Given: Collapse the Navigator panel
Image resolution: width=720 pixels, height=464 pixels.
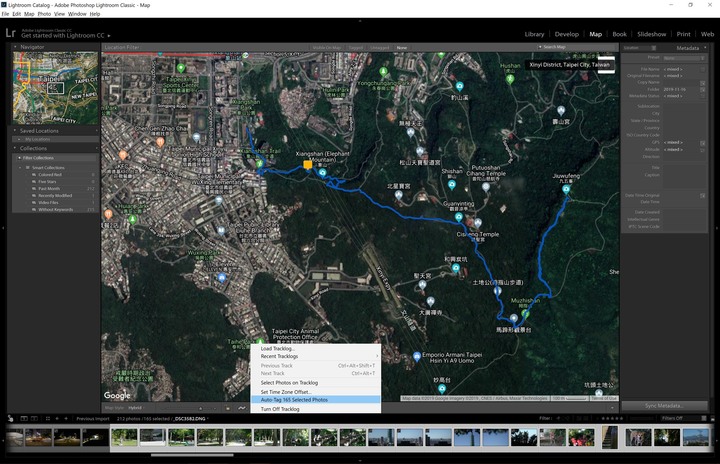Looking at the screenshot, I should click(15, 47).
